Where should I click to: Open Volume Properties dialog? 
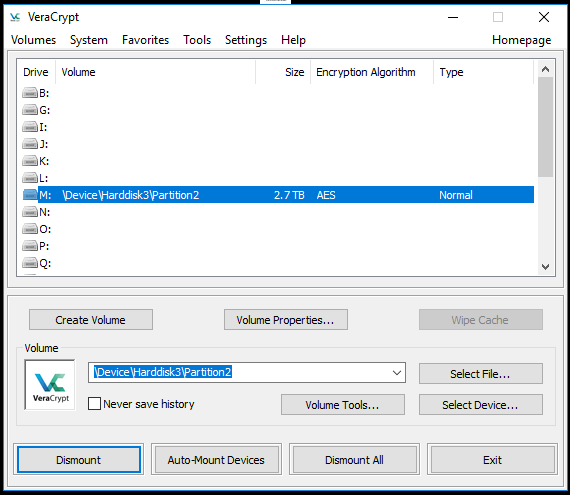[x=286, y=320]
